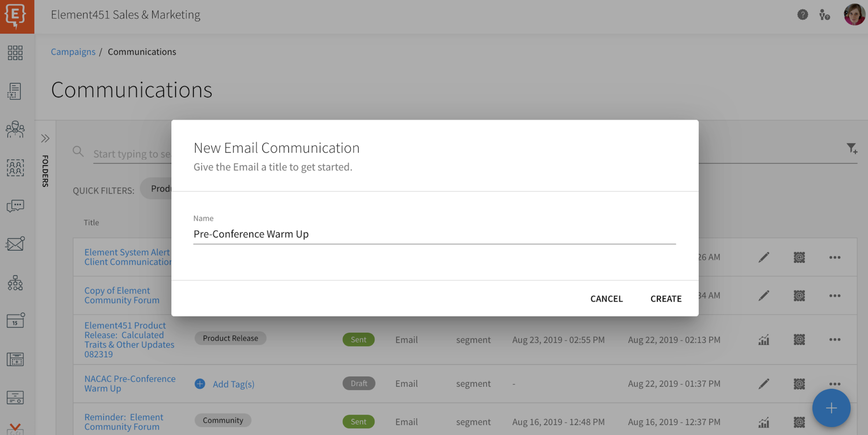Open the add filter funnel icon
This screenshot has height=435, width=868.
coord(852,148)
